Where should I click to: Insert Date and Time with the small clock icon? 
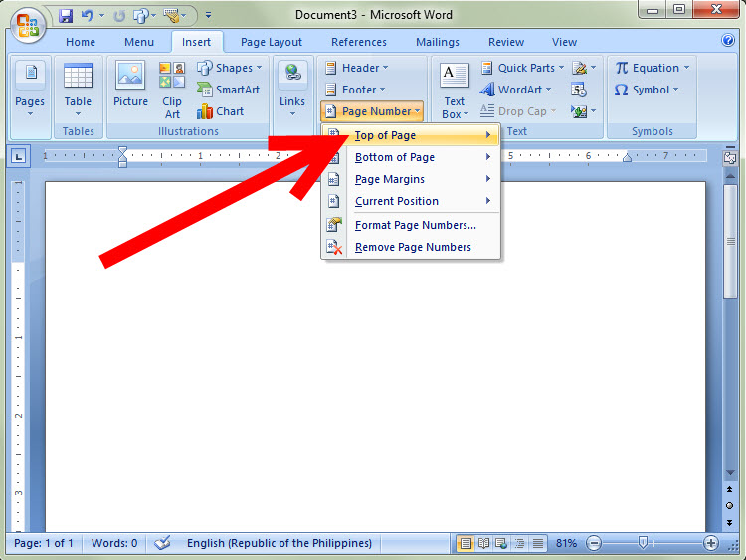(579, 90)
